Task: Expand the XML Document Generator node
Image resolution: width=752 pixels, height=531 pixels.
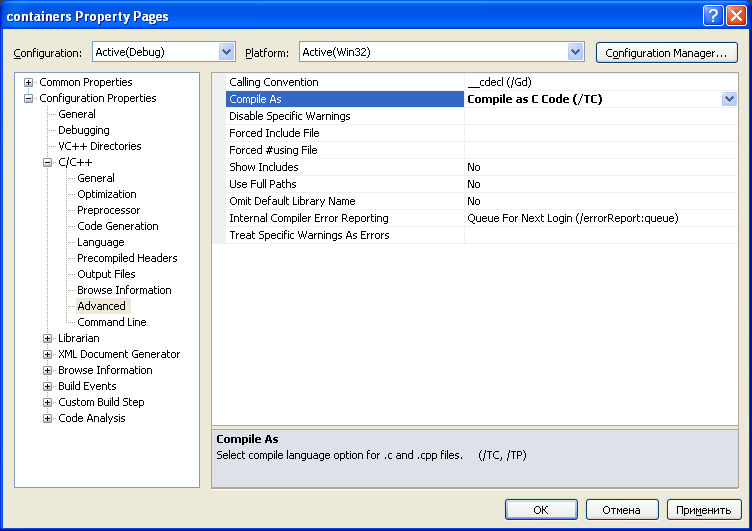Action: coord(47,354)
